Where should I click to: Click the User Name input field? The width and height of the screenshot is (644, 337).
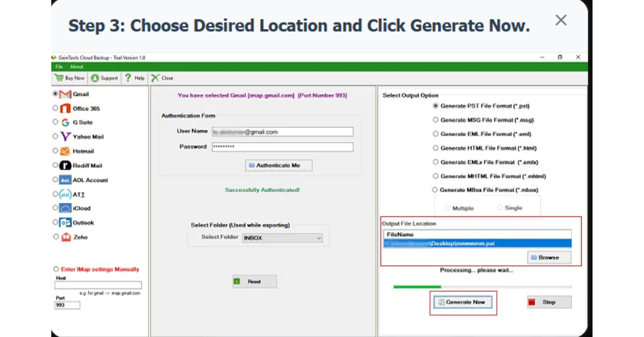tap(282, 131)
